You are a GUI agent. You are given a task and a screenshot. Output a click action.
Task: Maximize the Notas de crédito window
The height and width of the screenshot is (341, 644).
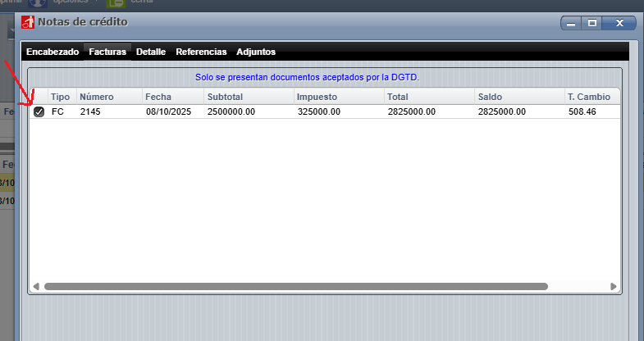[591, 24]
